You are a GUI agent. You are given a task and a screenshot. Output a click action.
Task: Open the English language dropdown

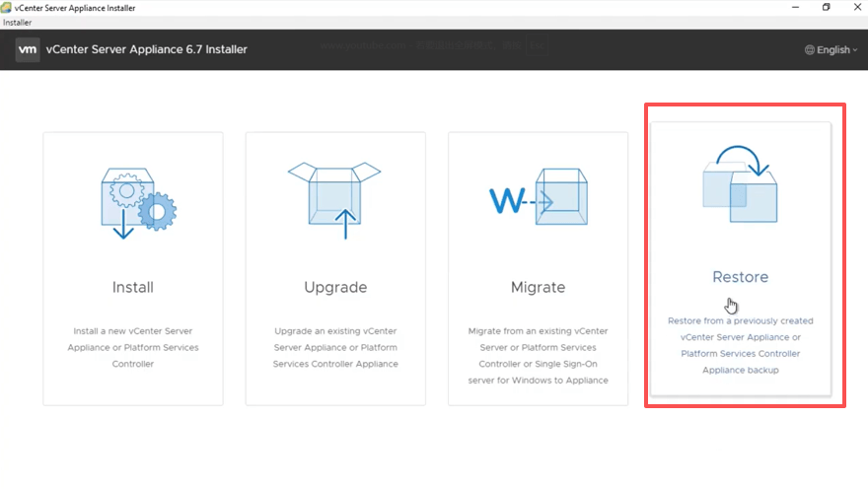[x=831, y=49]
